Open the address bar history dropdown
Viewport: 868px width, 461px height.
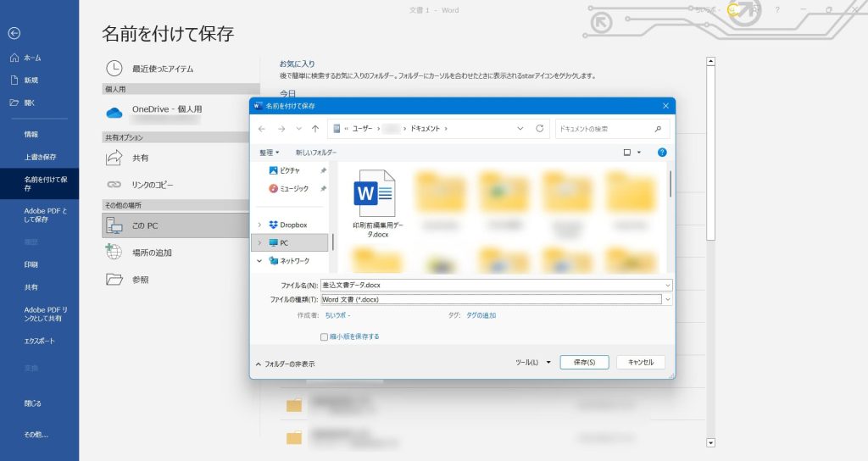(520, 129)
